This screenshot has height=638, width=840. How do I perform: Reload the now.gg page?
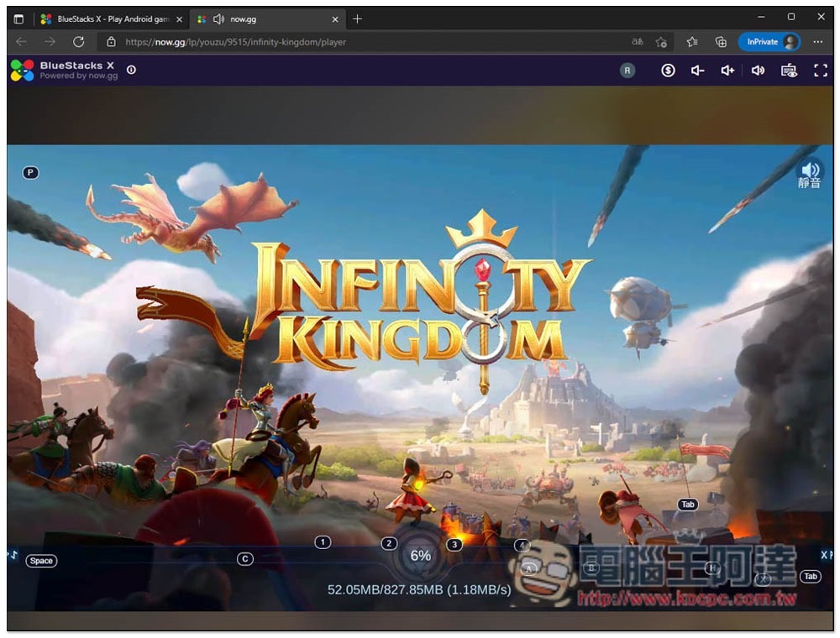tap(79, 42)
